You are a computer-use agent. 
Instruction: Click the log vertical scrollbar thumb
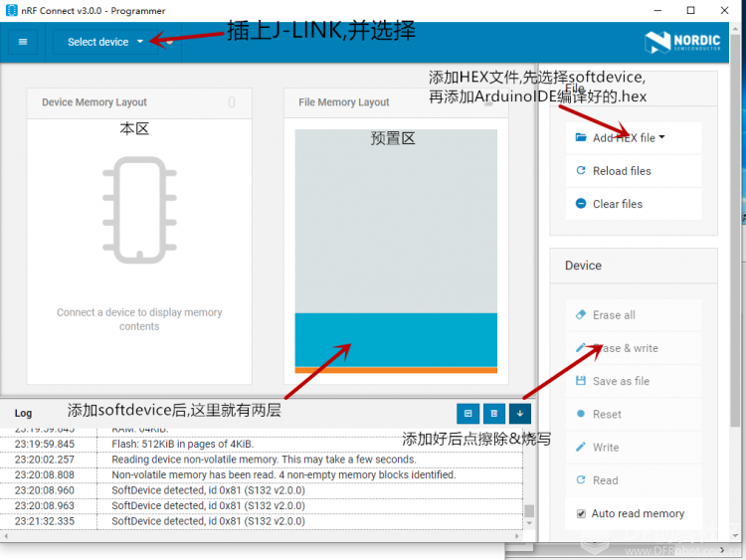tap(529, 511)
